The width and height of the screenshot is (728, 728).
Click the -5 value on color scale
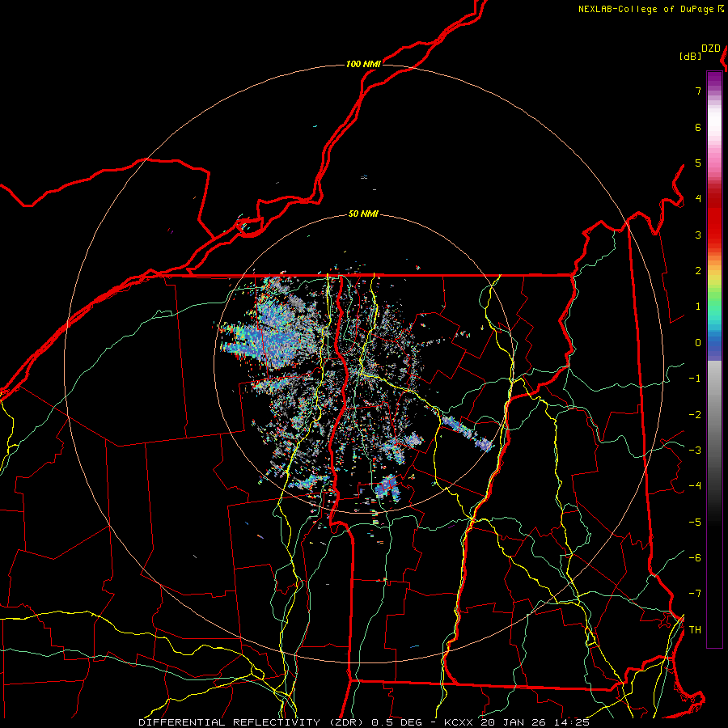(695, 523)
